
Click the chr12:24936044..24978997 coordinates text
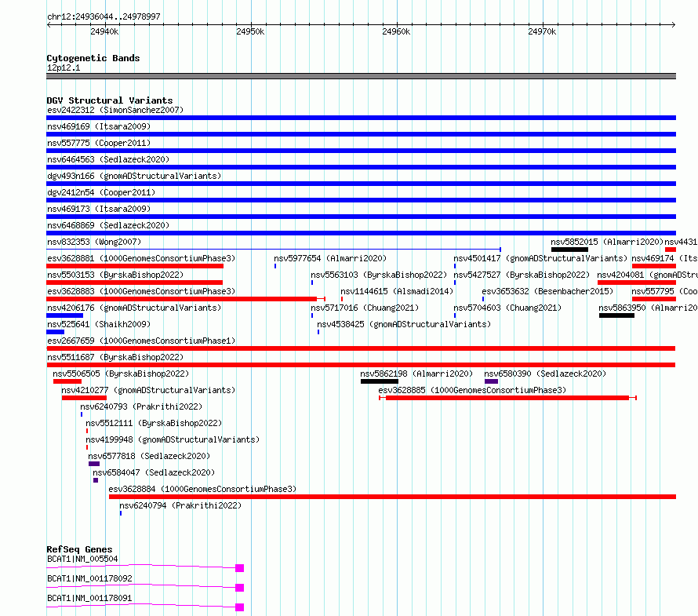104,17
